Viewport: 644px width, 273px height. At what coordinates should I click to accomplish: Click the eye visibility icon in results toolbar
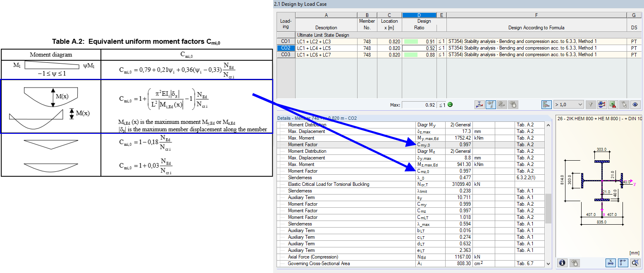click(635, 104)
